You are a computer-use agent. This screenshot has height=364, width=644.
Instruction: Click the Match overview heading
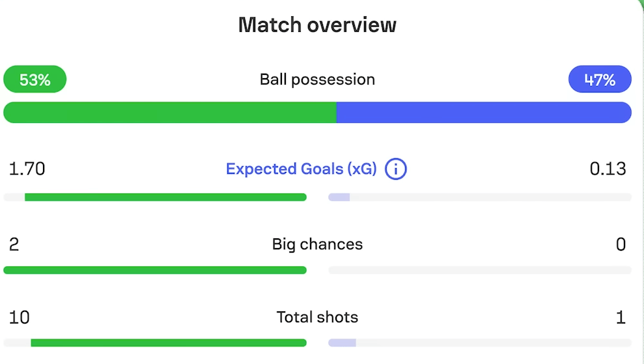(317, 25)
